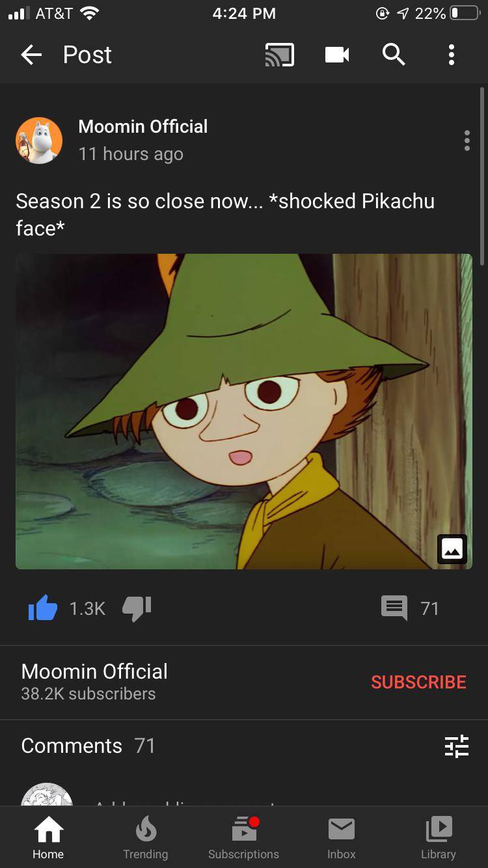Switch to the Trending tab

(146, 838)
